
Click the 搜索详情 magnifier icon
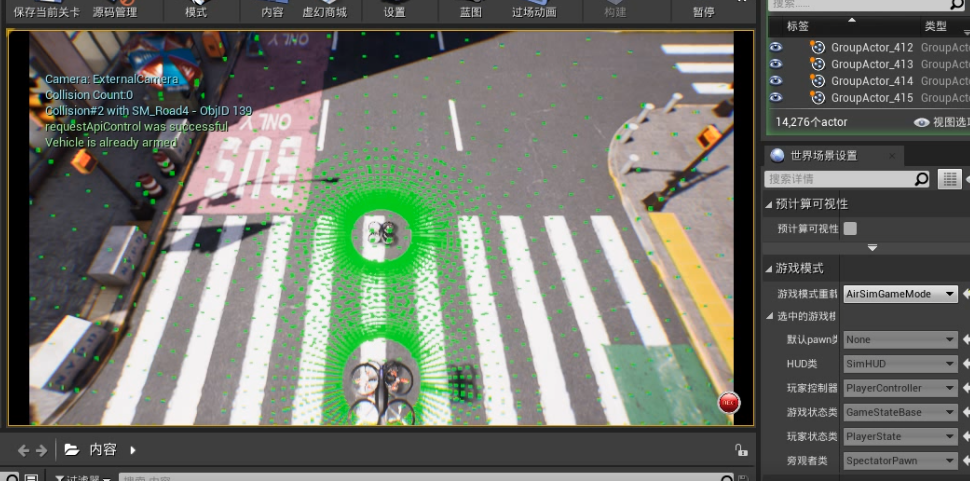[x=921, y=179]
